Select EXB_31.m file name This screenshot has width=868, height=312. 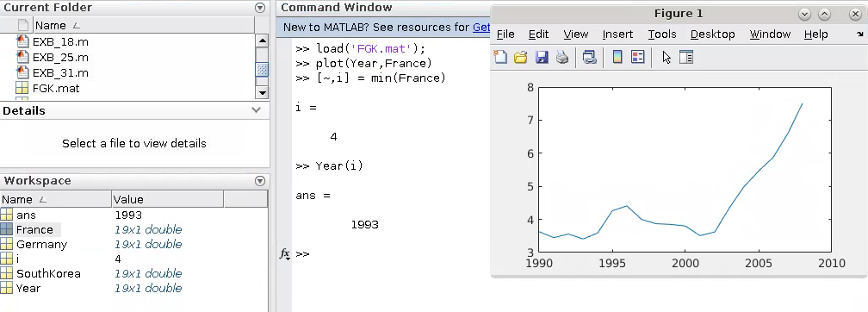point(60,72)
